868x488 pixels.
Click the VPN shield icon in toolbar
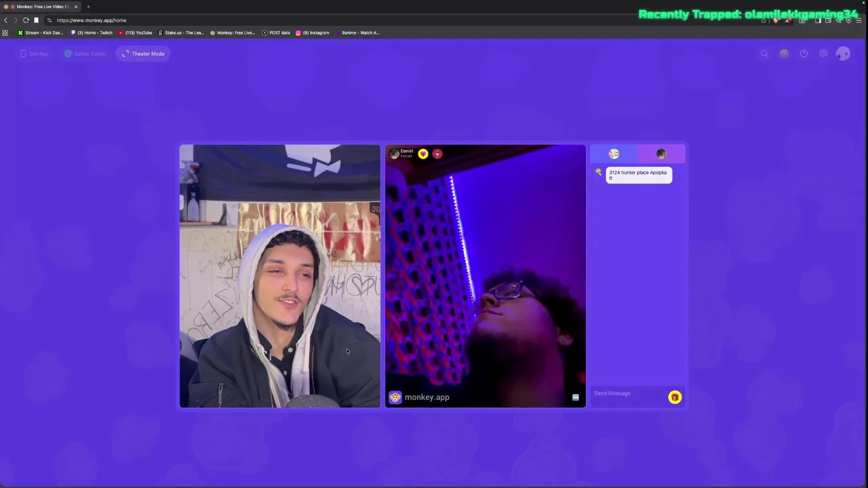848,20
